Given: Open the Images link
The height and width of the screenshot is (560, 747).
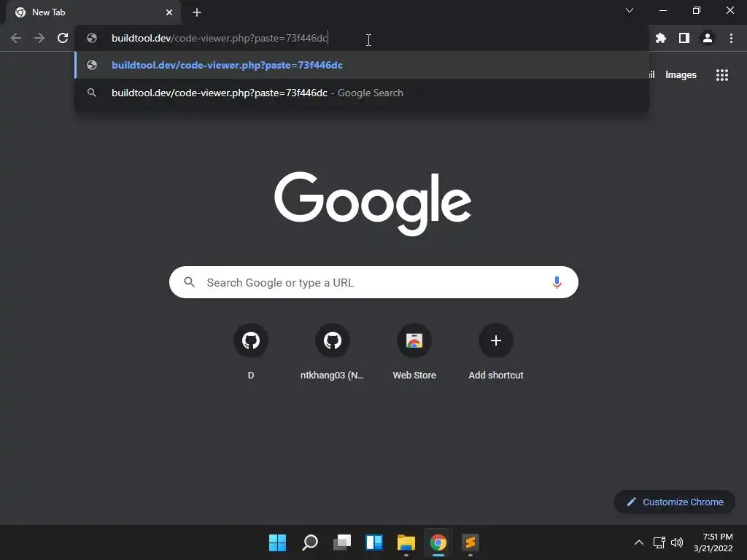Looking at the screenshot, I should point(681,75).
